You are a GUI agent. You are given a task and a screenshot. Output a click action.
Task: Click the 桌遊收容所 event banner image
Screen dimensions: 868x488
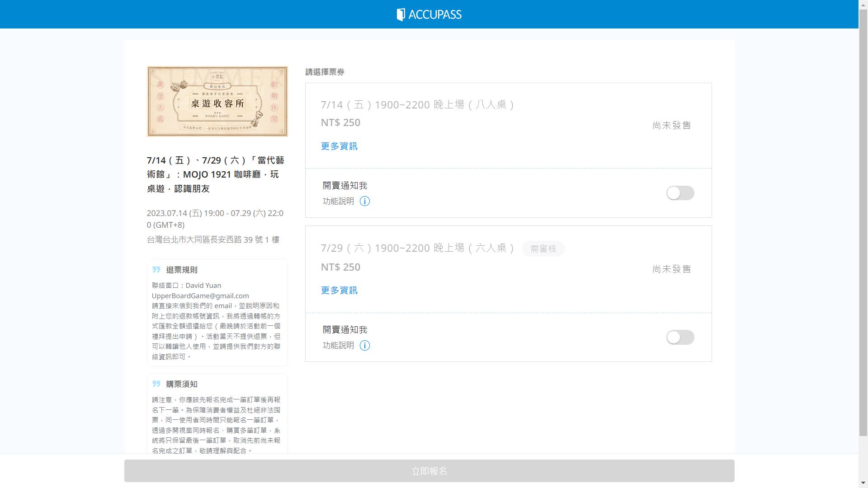tap(217, 101)
